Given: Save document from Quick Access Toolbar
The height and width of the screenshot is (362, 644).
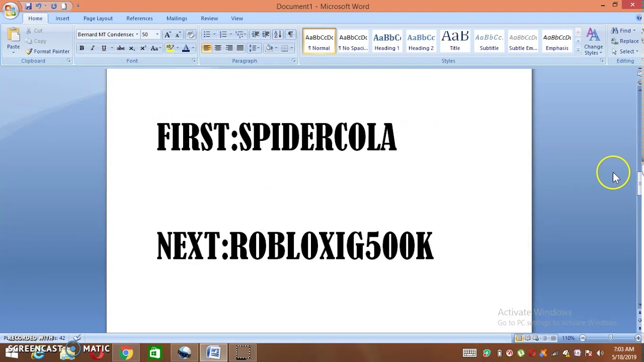Looking at the screenshot, I should point(28,6).
